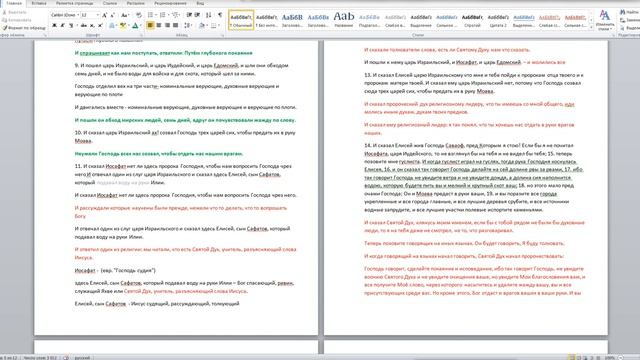Open the font color dropdown arrow
This screenshot has height=360, width=640.
140,25
